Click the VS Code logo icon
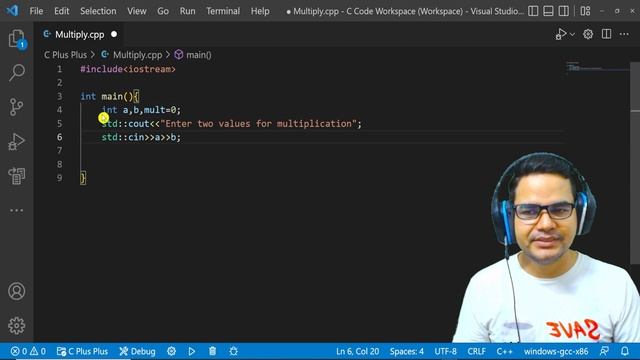This screenshot has width=640, height=360. pyautogui.click(x=12, y=11)
